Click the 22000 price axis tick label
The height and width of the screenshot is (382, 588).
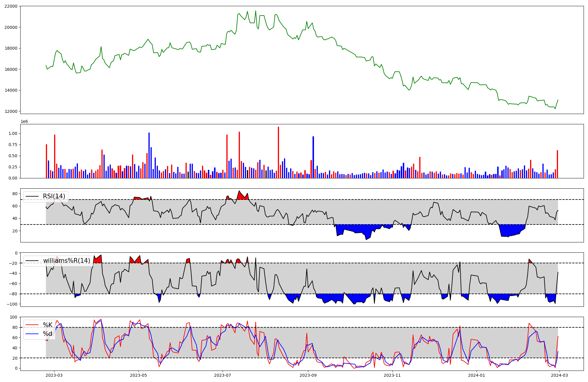click(11, 6)
